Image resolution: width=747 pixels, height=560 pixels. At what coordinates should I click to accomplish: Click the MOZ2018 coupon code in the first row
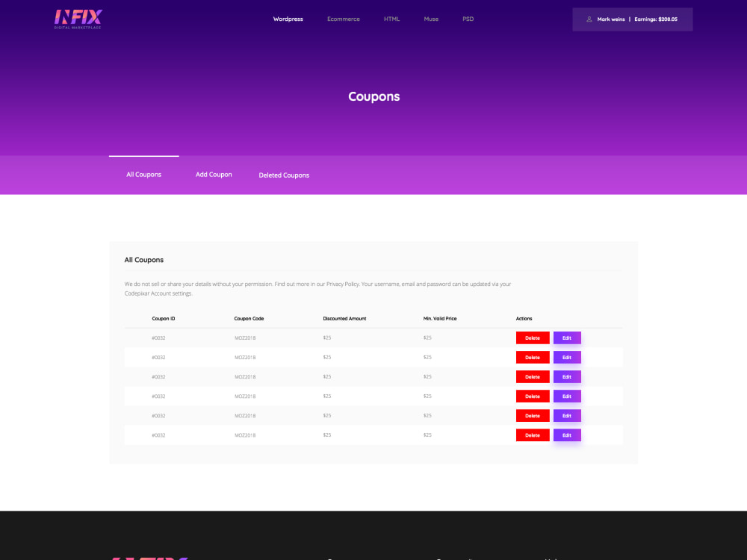(245, 337)
